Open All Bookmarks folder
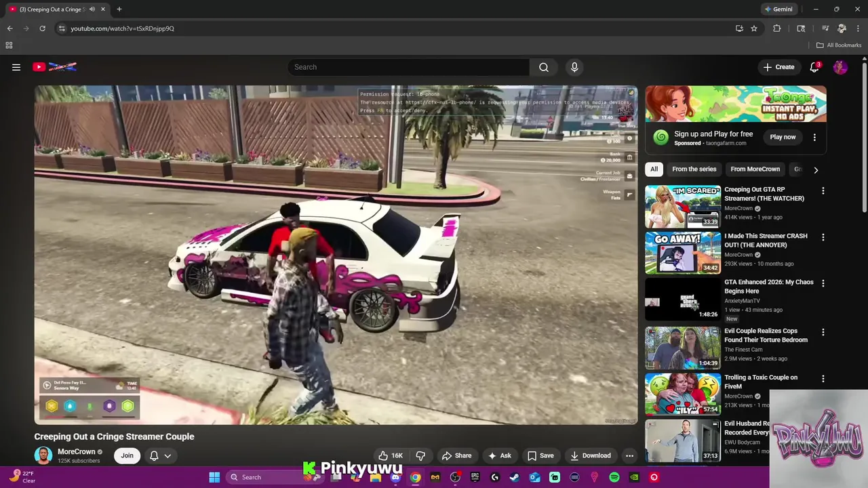Viewport: 868px width, 488px height. tap(839, 45)
